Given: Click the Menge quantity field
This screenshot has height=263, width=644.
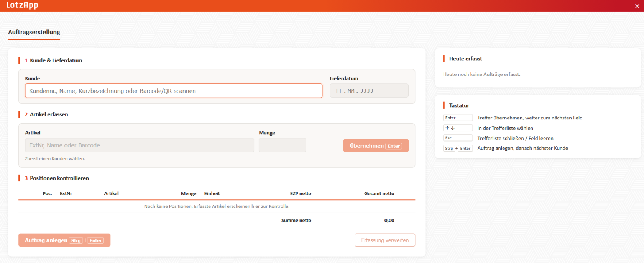Looking at the screenshot, I should tap(283, 145).
